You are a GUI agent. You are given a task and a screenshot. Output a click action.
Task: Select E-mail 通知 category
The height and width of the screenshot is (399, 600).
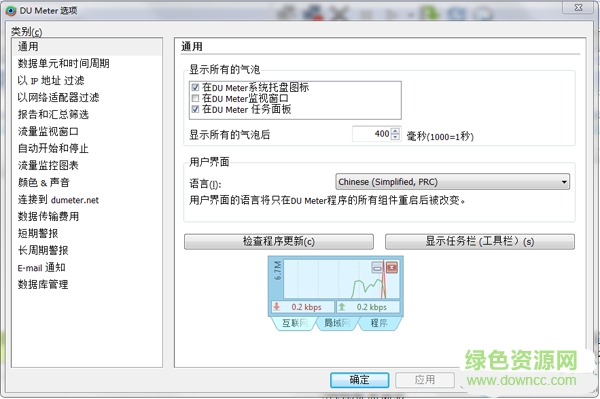pyautogui.click(x=41, y=267)
